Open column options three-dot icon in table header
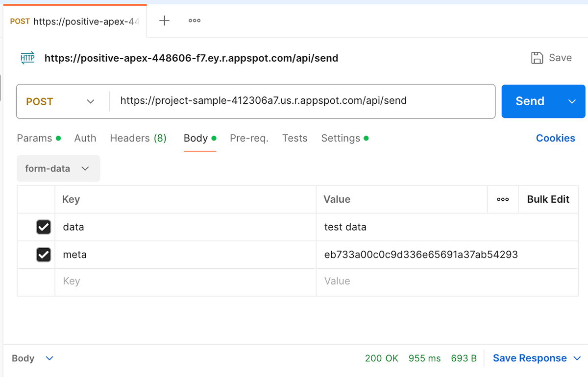Viewport: 588px width, 377px height. 503,199
